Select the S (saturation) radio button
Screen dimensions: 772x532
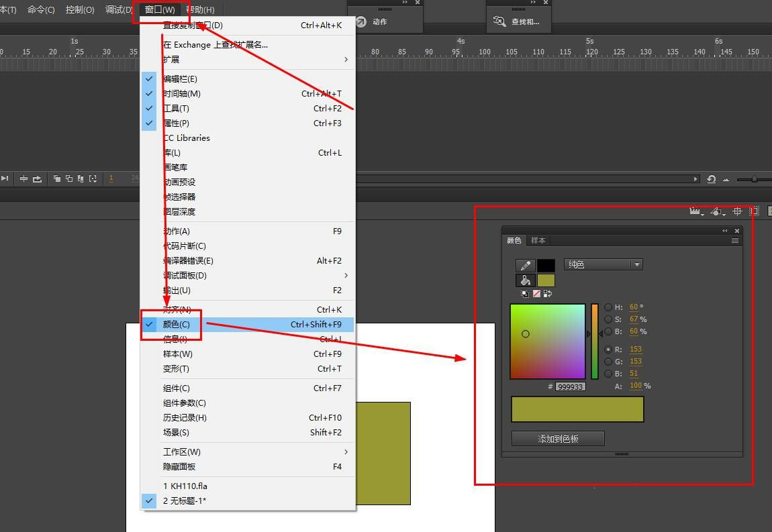(x=608, y=319)
